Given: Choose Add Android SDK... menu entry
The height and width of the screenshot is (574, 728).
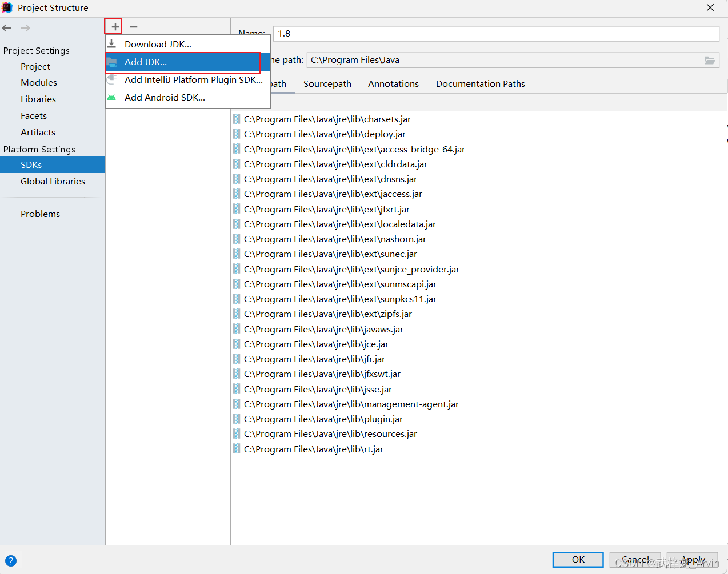Looking at the screenshot, I should 188,97.
